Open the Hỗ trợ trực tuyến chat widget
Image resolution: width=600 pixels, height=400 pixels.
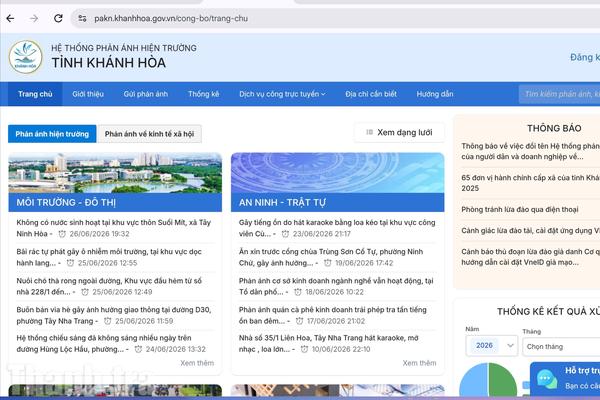[566, 379]
